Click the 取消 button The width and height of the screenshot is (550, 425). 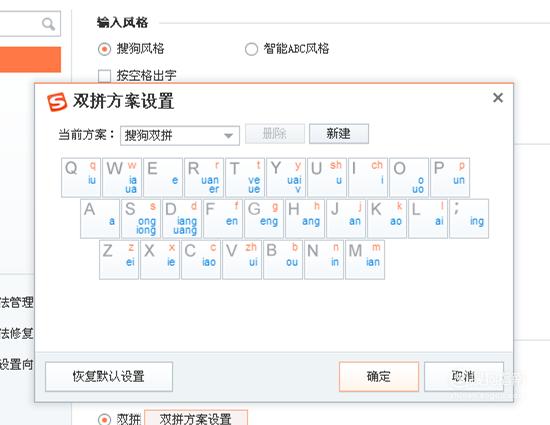(x=464, y=377)
